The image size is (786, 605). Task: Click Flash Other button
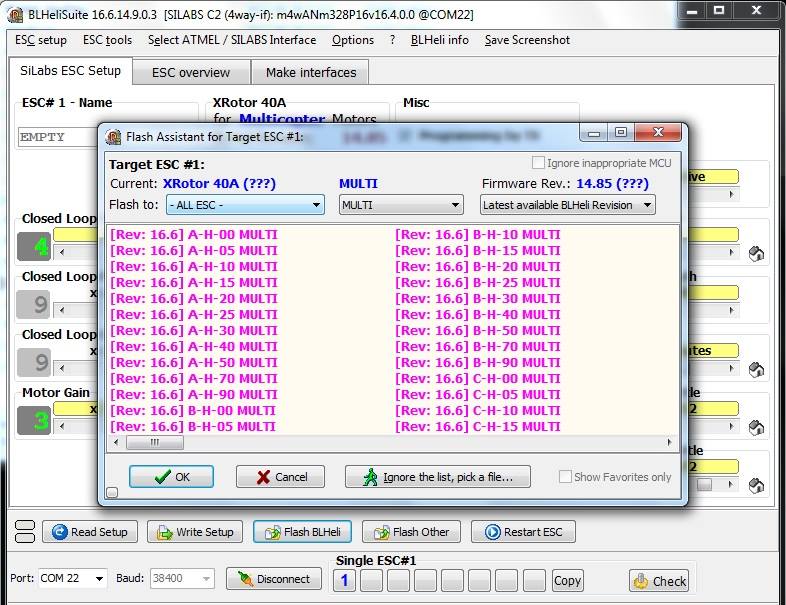pyautogui.click(x=412, y=532)
